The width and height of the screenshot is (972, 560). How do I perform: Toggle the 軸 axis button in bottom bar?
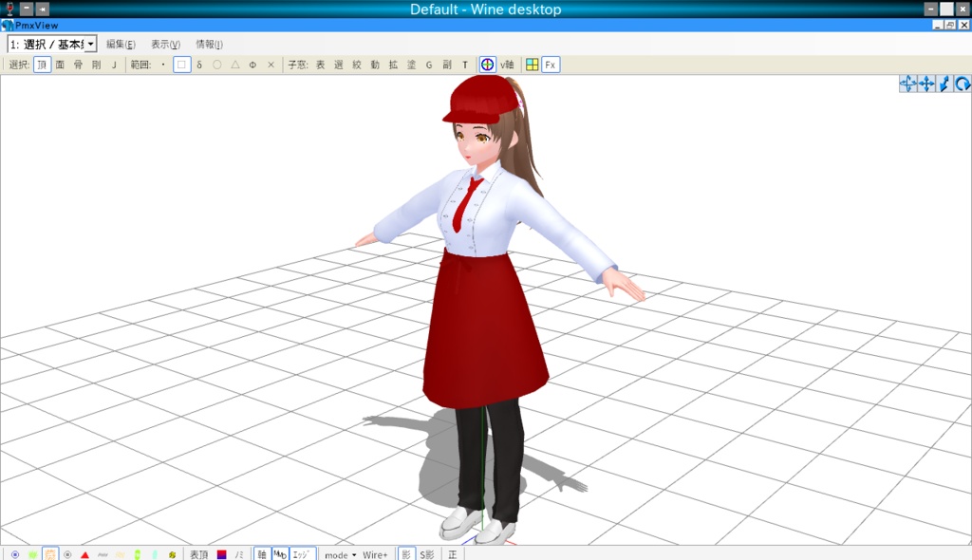(x=260, y=553)
